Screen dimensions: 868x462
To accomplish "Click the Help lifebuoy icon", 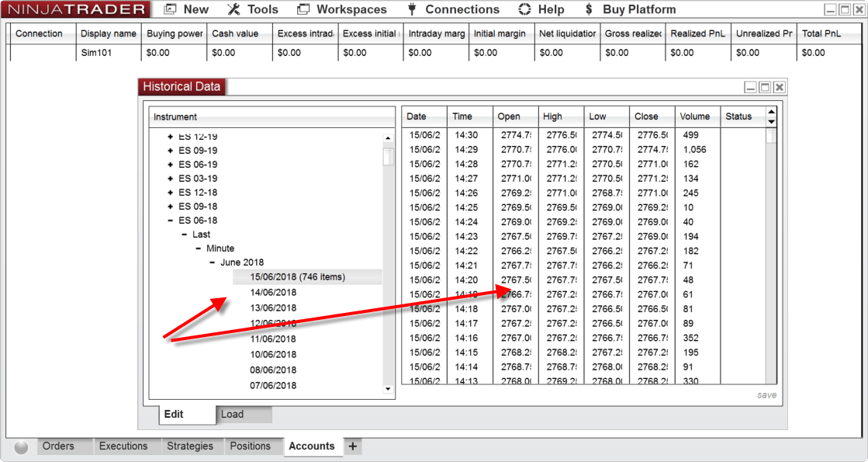I will (x=525, y=9).
